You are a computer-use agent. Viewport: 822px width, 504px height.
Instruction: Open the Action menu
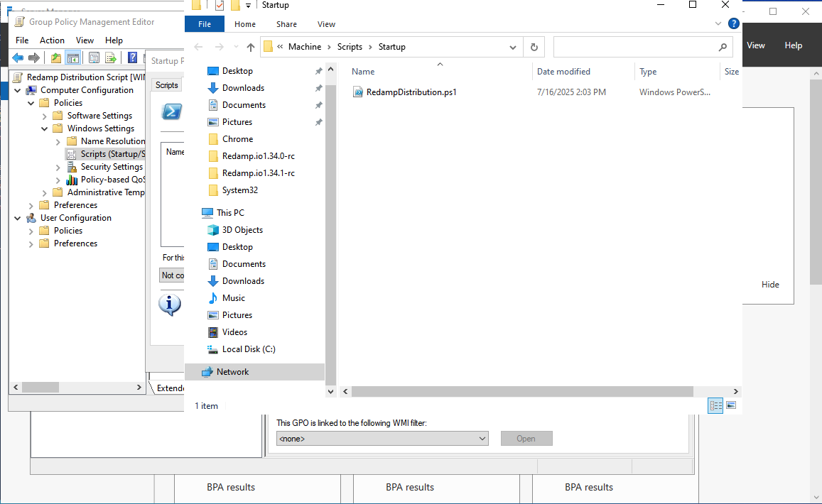click(52, 40)
